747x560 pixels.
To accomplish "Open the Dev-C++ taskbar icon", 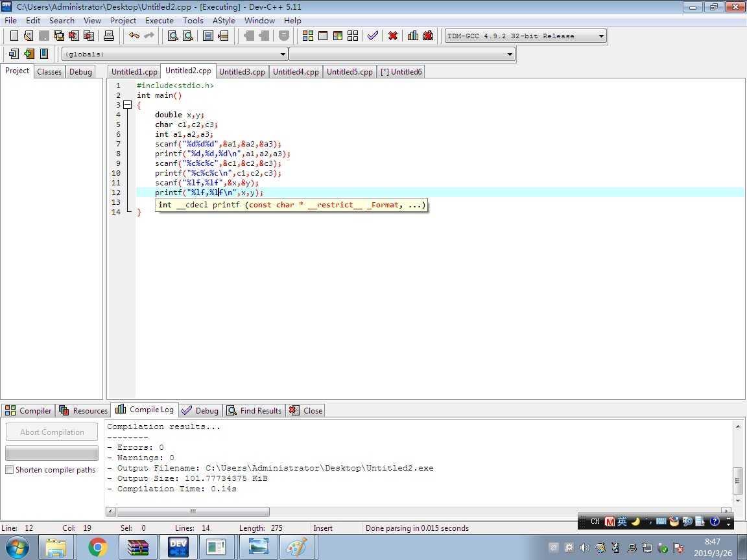I will [x=178, y=547].
